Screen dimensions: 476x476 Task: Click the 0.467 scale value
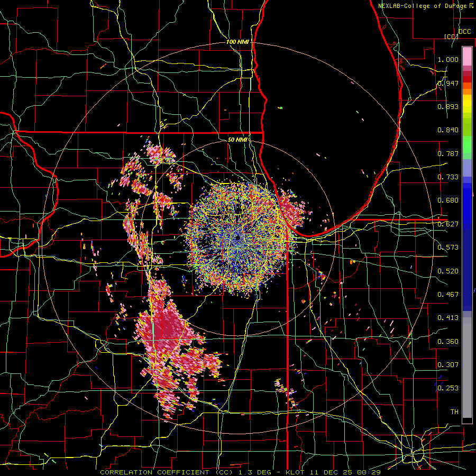448,295
